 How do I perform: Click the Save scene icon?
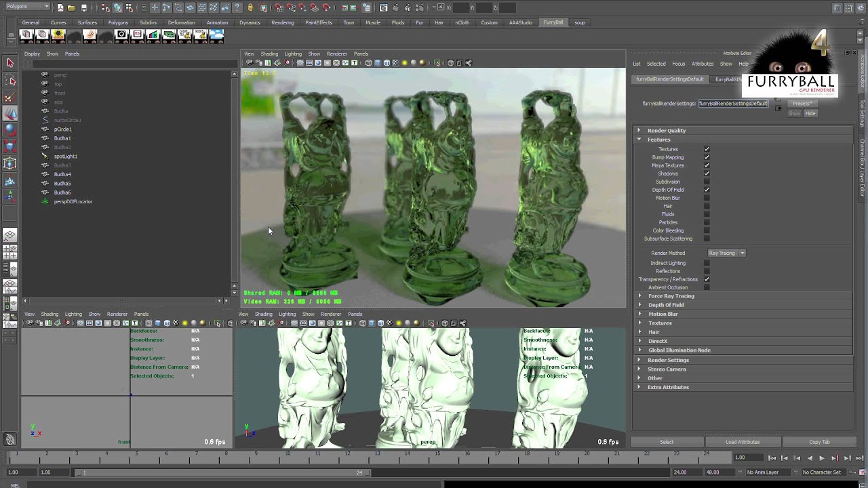83,7
